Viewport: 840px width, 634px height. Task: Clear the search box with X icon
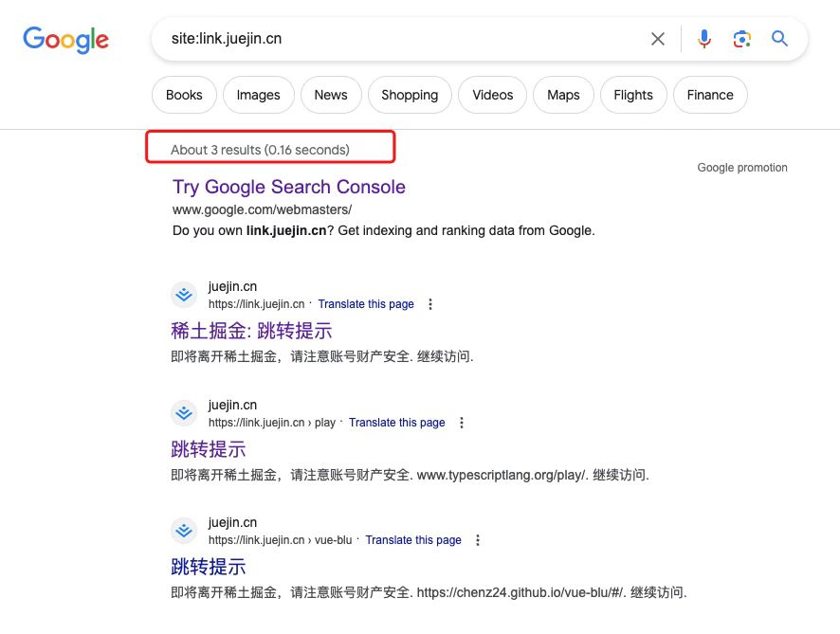tap(658, 39)
